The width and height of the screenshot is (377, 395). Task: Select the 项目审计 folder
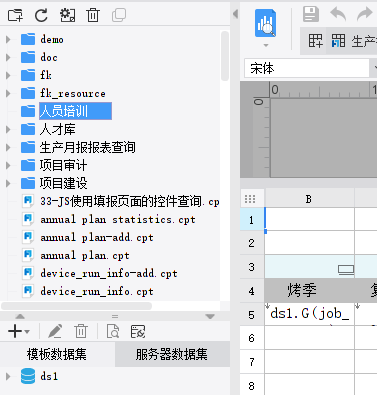coord(63,165)
